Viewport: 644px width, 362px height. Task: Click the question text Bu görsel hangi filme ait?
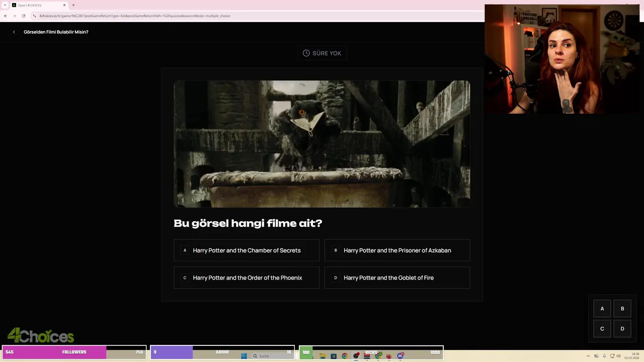[x=248, y=223]
